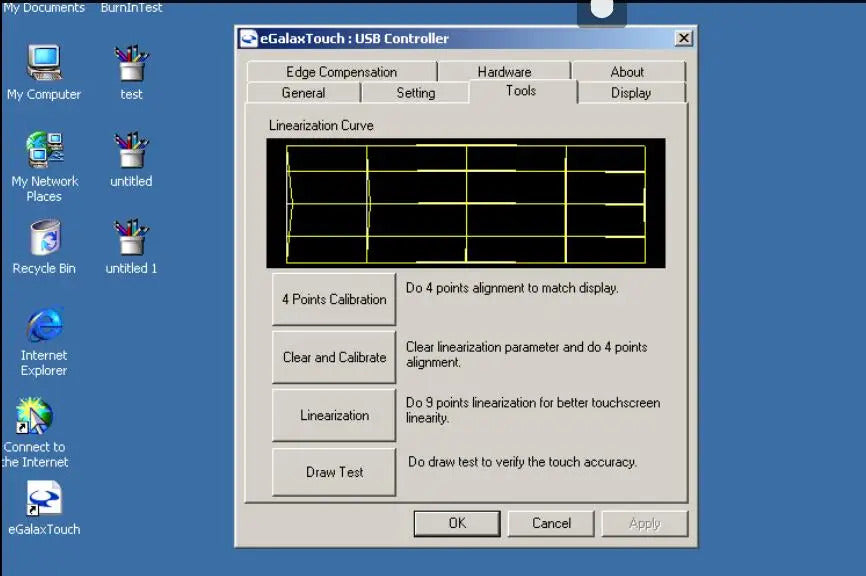Go to the Edge Compensation tab

pyautogui.click(x=341, y=72)
